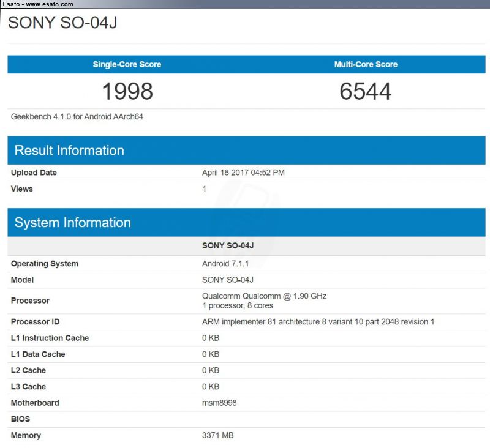Select the msm8998 motherboard value
This screenshot has height=448, width=490.
click(219, 403)
